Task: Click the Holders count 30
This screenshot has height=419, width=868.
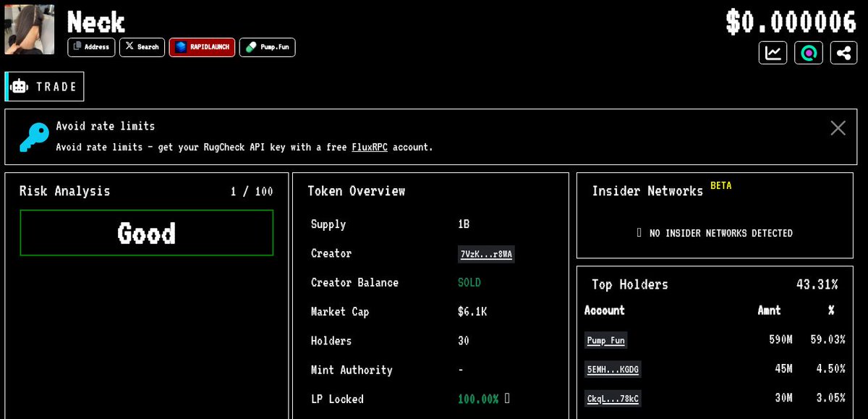Action: (464, 340)
